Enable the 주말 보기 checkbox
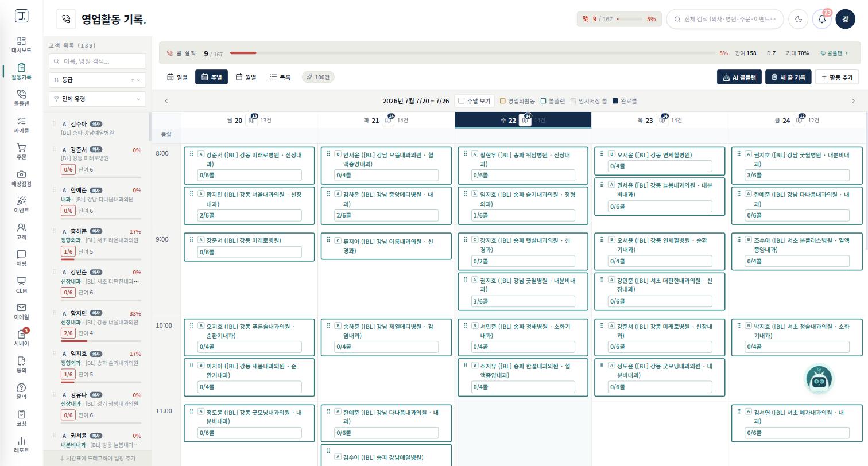This screenshot has height=466, width=868. (461, 101)
